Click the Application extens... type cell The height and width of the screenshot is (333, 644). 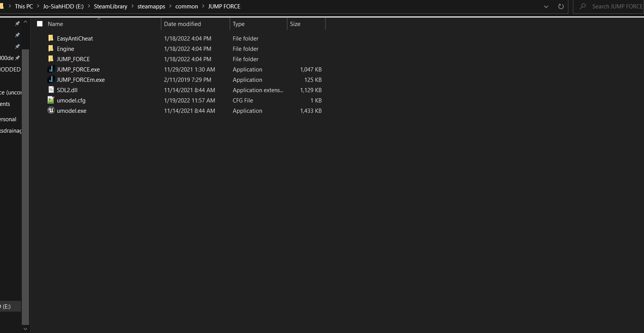258,90
